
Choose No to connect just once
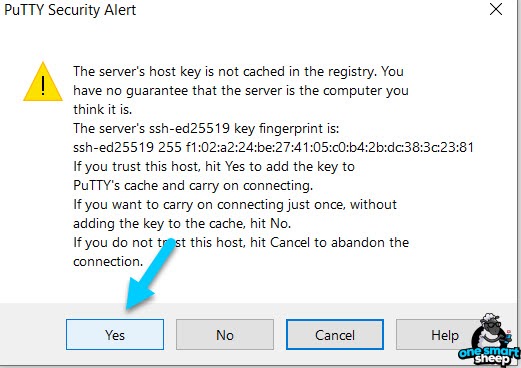pyautogui.click(x=225, y=335)
